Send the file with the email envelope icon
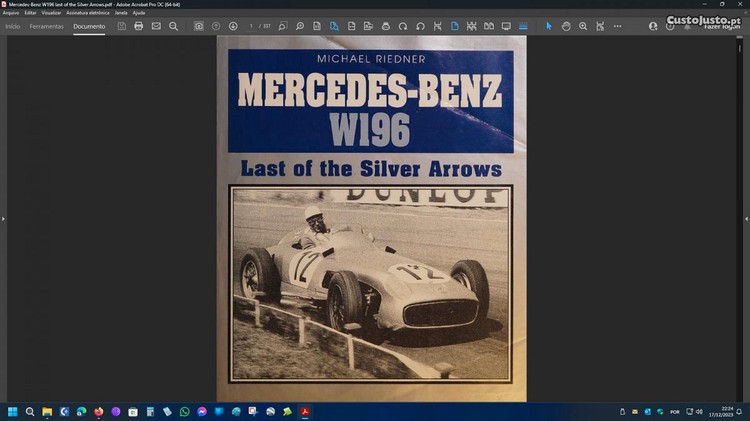This screenshot has height=421, width=750. [x=156, y=26]
